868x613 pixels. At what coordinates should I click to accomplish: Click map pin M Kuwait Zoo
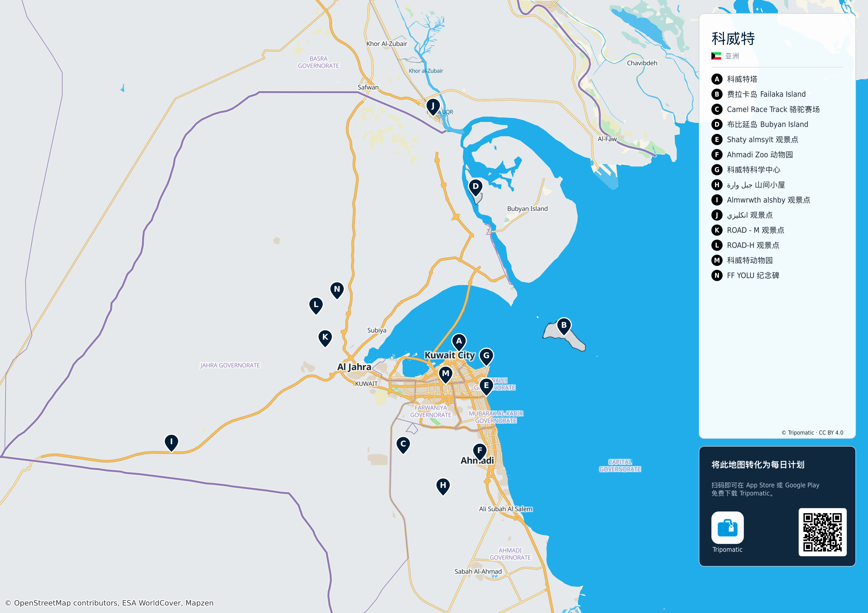click(x=446, y=374)
